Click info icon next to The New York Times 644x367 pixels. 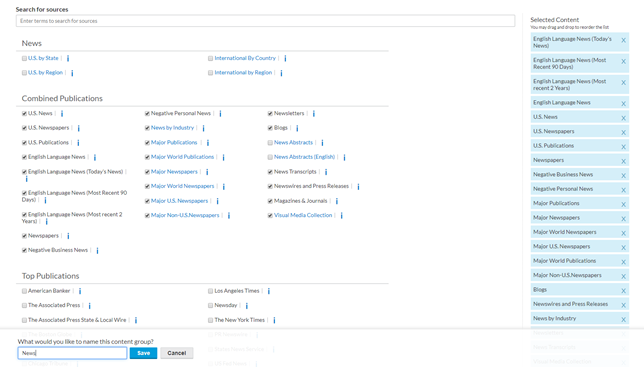coord(274,320)
